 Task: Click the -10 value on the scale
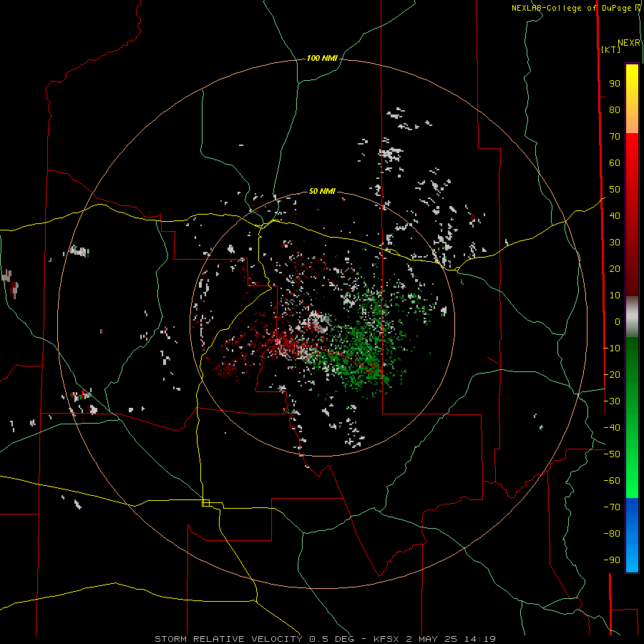tap(612, 348)
